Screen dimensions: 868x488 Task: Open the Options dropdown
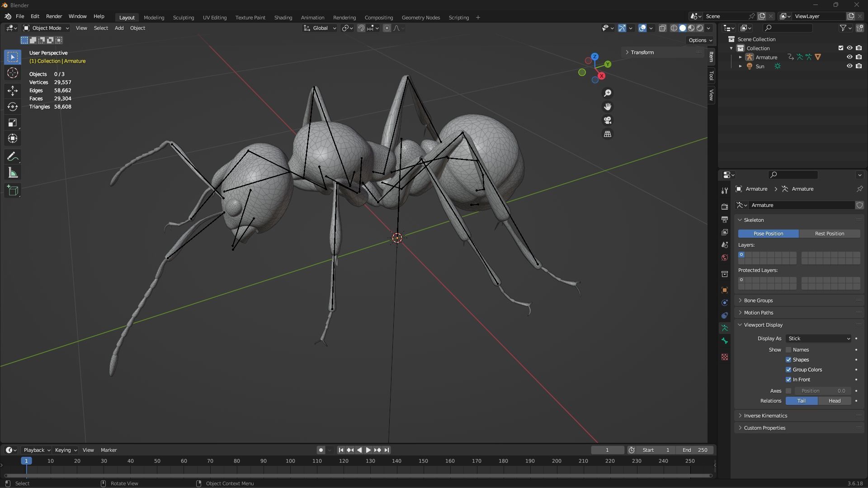pos(700,40)
